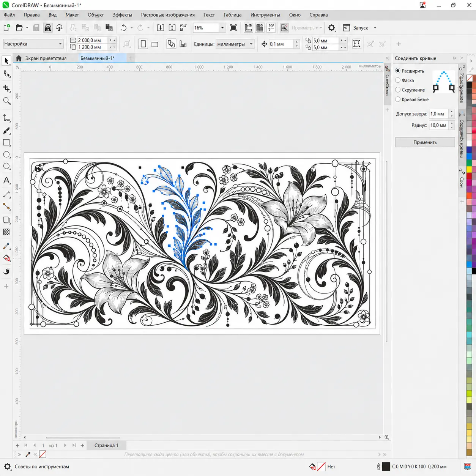Image resolution: width=476 pixels, height=476 pixels.
Task: Click the Import icon
Action: click(x=161, y=28)
